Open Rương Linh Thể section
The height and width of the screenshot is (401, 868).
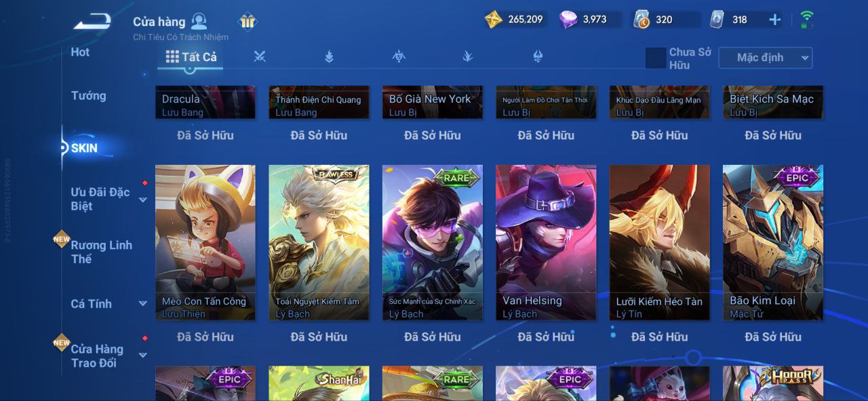tap(101, 252)
